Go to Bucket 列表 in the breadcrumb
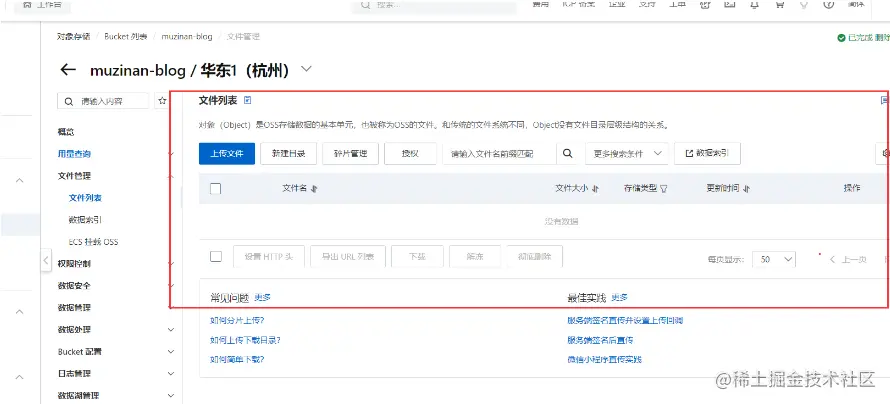 [x=125, y=36]
